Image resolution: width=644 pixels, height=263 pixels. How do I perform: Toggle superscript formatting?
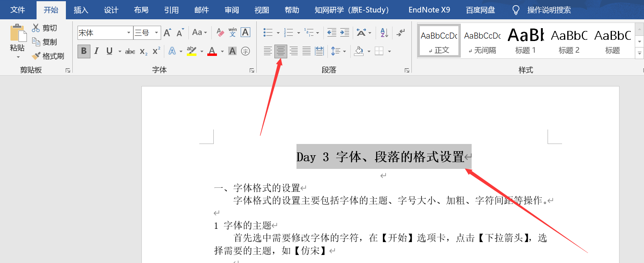156,51
